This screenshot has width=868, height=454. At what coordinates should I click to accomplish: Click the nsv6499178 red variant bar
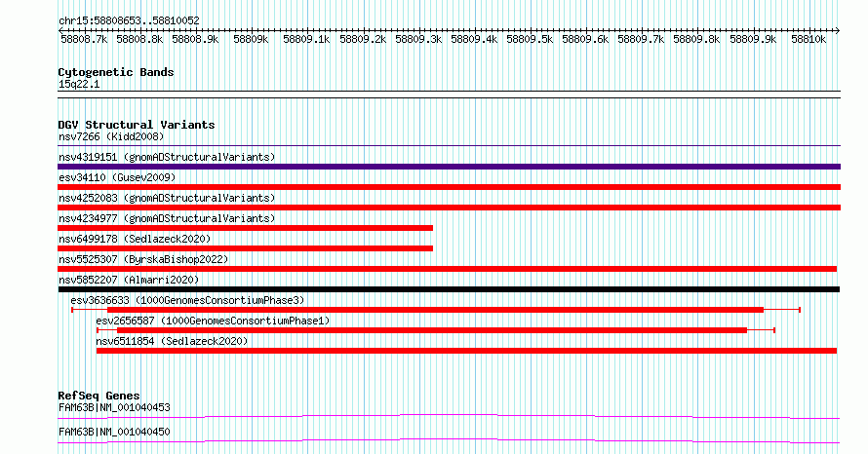245,248
